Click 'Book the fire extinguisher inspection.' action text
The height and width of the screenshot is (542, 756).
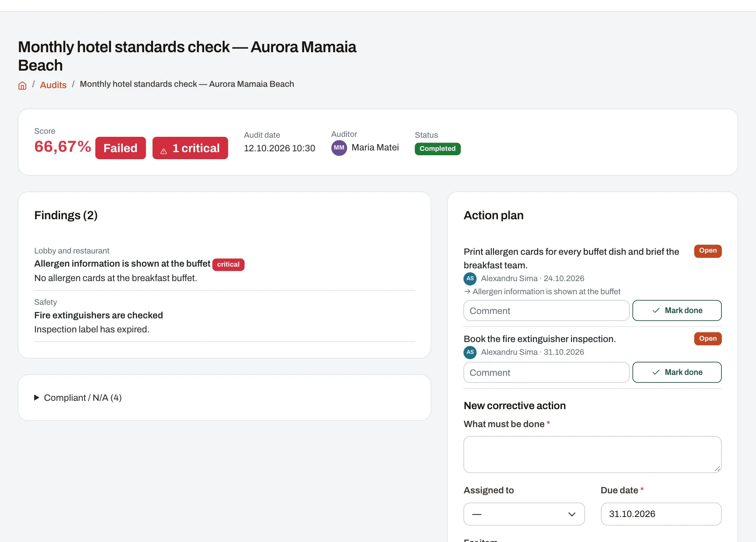(539, 339)
